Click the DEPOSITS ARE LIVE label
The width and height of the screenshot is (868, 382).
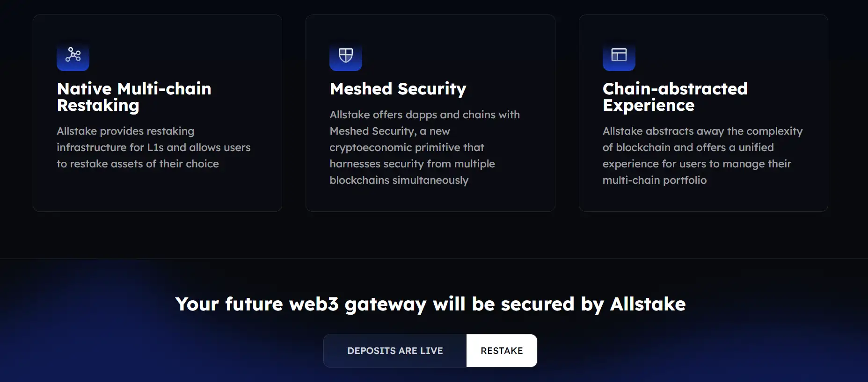[x=395, y=351]
